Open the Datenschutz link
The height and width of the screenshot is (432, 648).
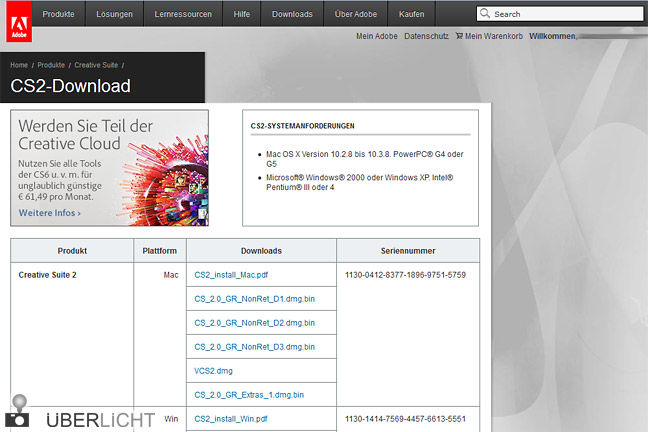point(426,36)
